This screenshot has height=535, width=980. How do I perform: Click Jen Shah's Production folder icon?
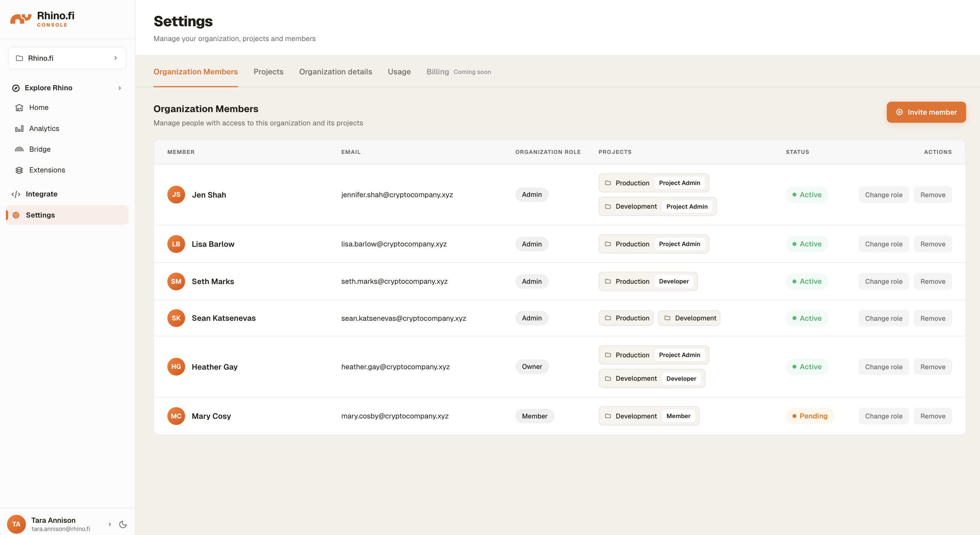[608, 183]
